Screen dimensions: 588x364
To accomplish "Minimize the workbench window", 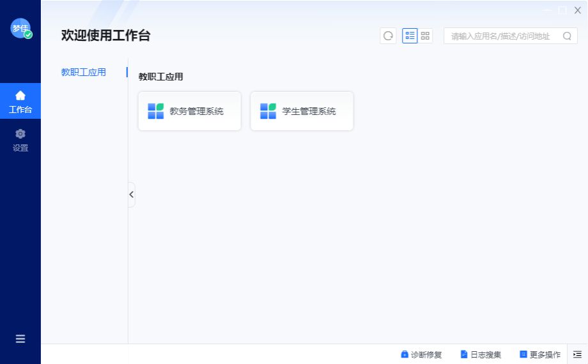I will (x=548, y=10).
